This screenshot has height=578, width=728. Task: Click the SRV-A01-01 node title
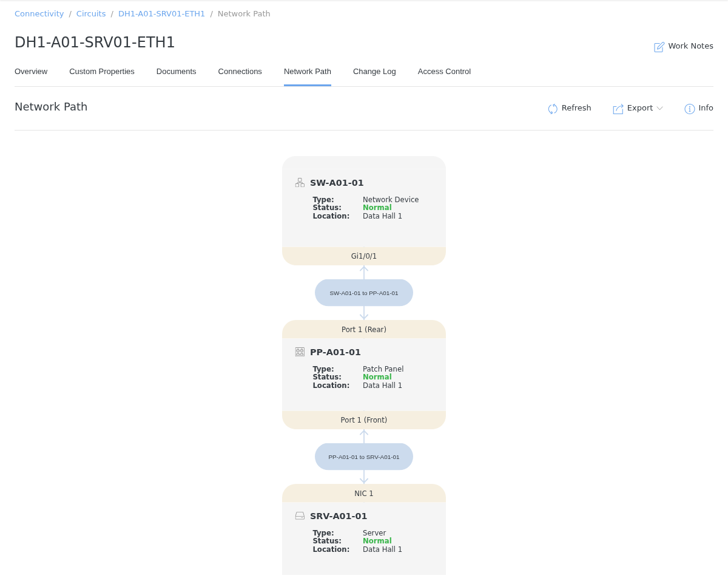339,516
